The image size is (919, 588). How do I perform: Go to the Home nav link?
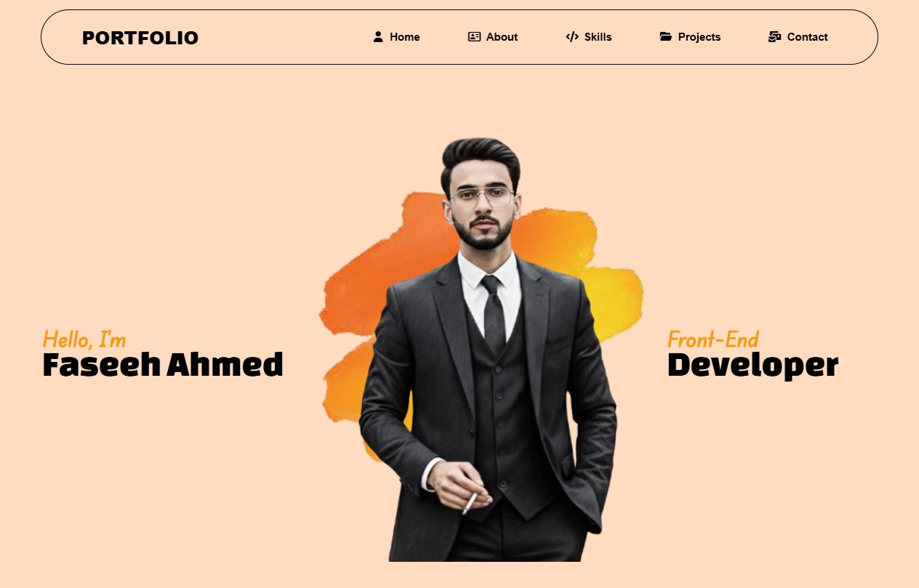405,37
